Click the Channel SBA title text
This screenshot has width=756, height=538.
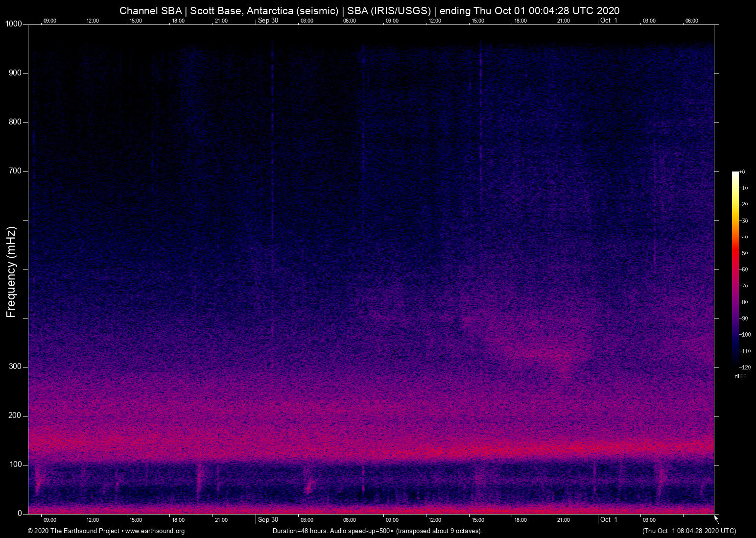(151, 10)
